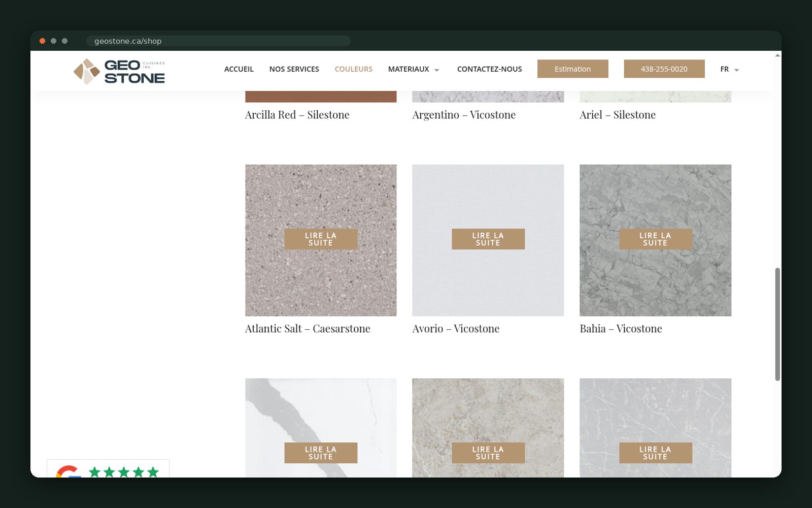Click LIRE LA SUITE on Bahia
Viewport: 812px width, 508px height.
point(656,239)
